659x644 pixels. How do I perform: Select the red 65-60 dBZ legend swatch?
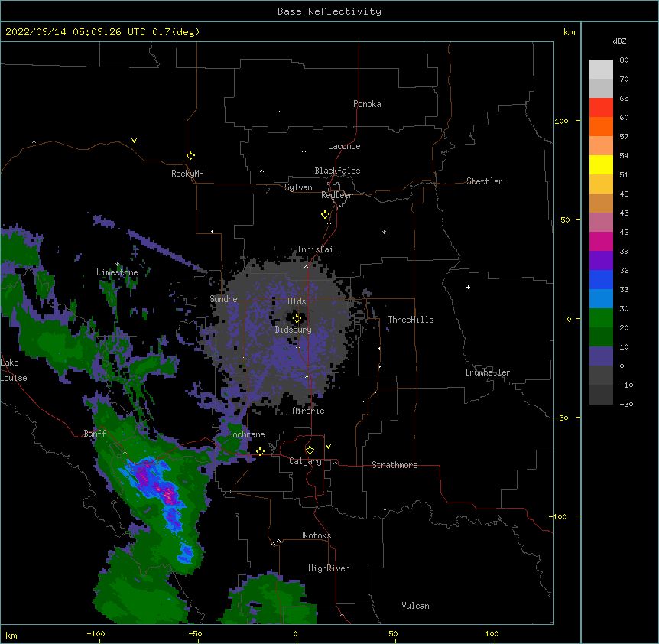pos(601,108)
